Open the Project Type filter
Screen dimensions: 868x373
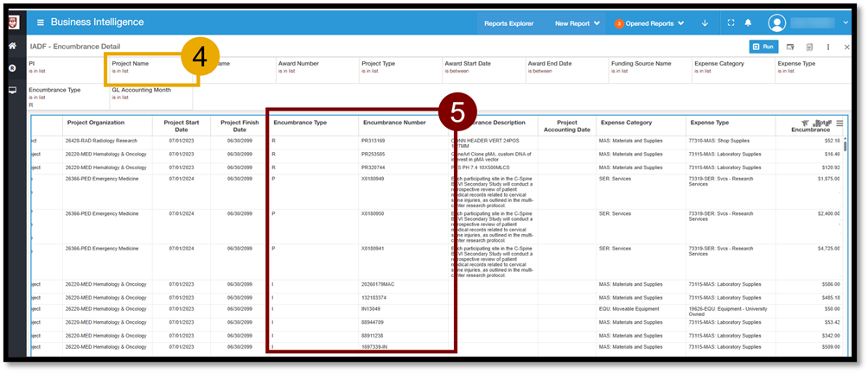coord(399,70)
